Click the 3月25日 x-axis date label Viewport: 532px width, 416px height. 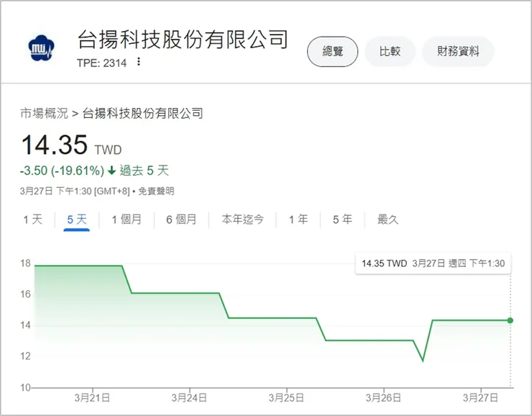click(x=286, y=397)
